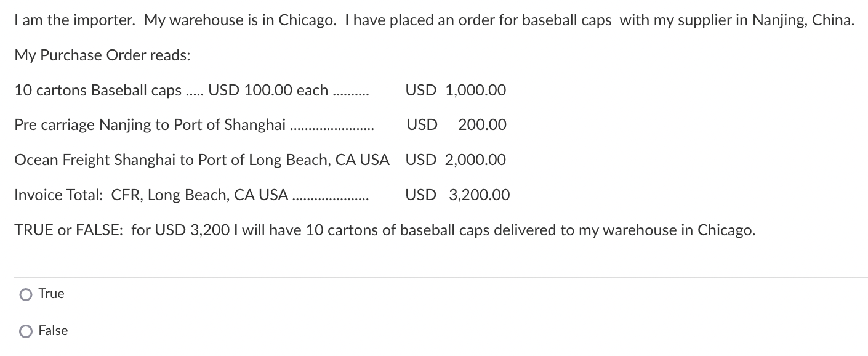Pick False for the TRUE or FALSE question
The image size is (868, 356).
(x=25, y=331)
